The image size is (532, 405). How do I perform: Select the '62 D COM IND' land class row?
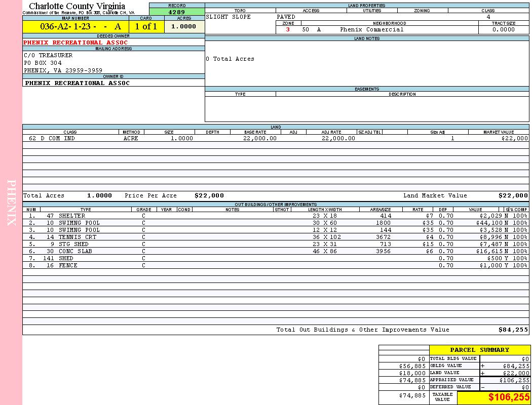click(52, 138)
